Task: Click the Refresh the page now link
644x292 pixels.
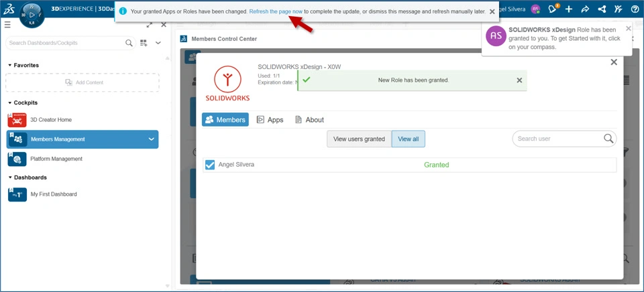Action: 276,11
